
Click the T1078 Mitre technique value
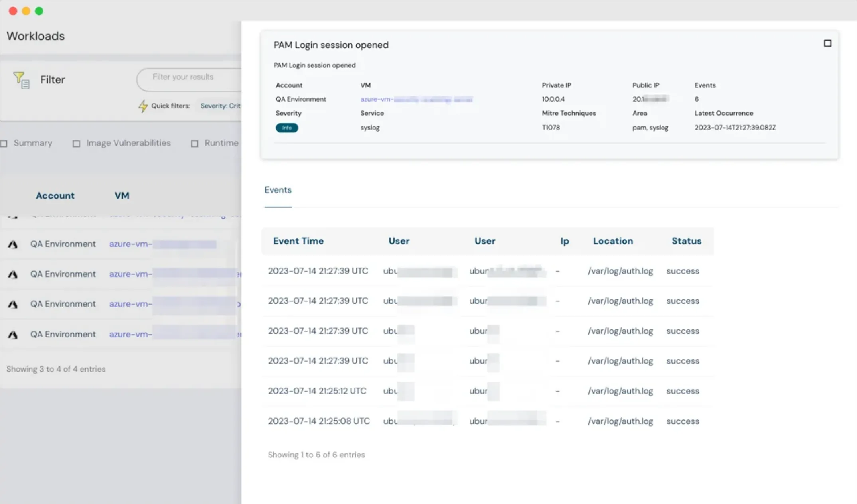coord(551,128)
